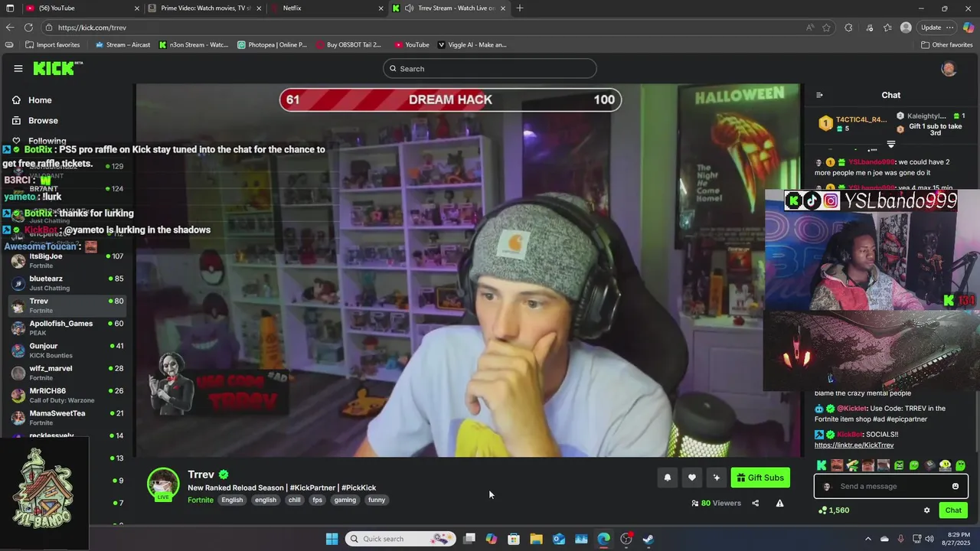Click the fps tag chip
This screenshot has height=551, width=980.
click(x=317, y=500)
